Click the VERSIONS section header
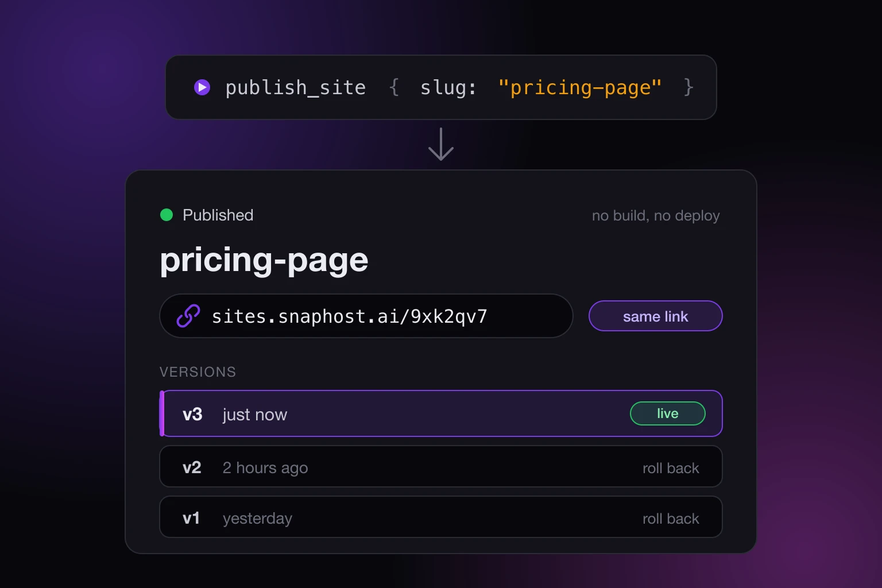The height and width of the screenshot is (588, 882). tap(198, 372)
